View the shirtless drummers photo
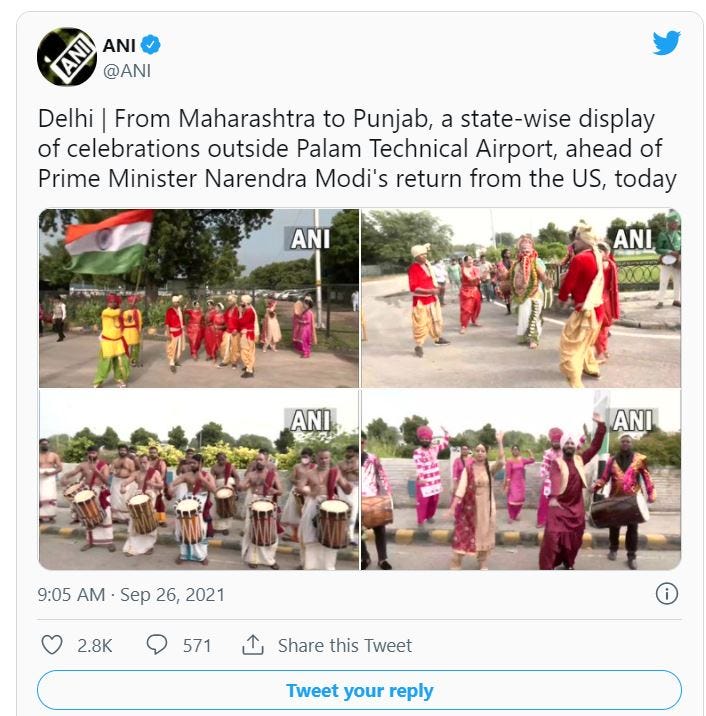 tap(199, 480)
